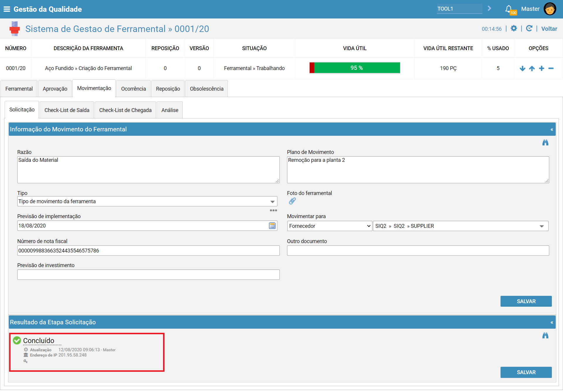Select the Solicitação sub-tab
Image resolution: width=563 pixels, height=392 pixels.
tap(22, 110)
